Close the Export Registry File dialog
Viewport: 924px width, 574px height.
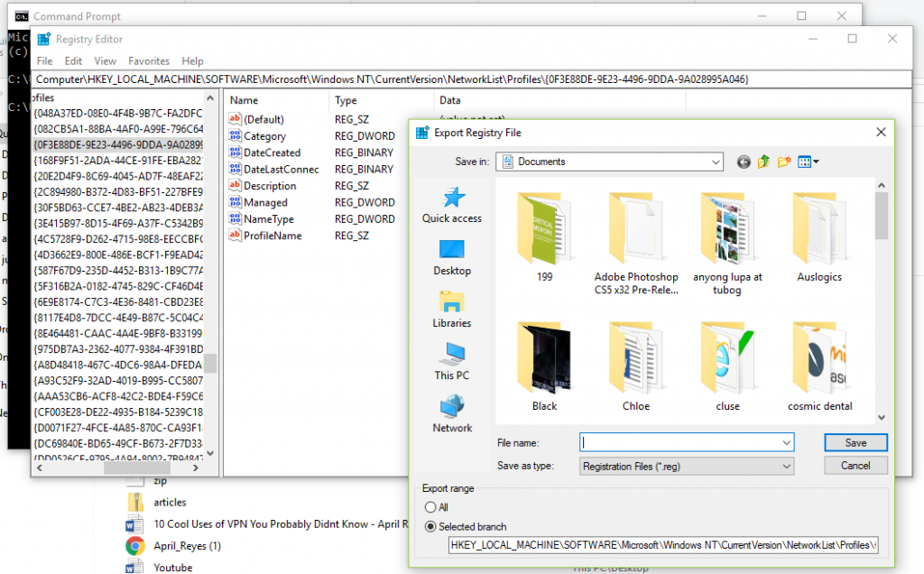click(881, 132)
